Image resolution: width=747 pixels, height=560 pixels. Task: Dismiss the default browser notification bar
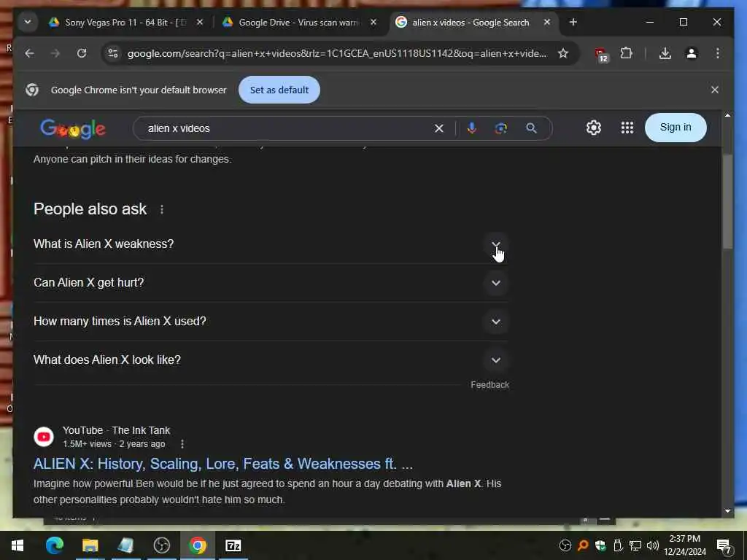click(715, 90)
